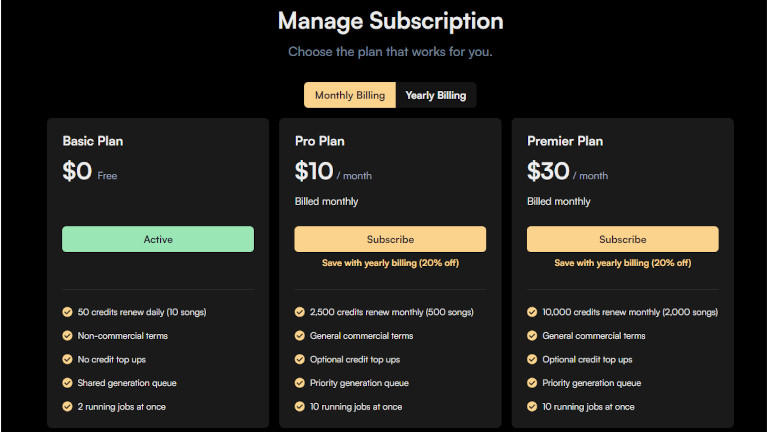
Task: Click Pro Plan's 'Save with yearly billing' link
Action: [x=390, y=263]
